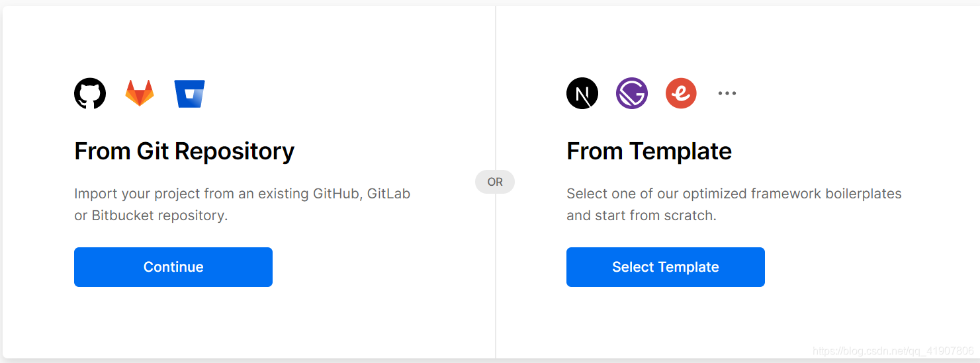Click 'and start from scratch' text line
The width and height of the screenshot is (980, 363).
(641, 216)
